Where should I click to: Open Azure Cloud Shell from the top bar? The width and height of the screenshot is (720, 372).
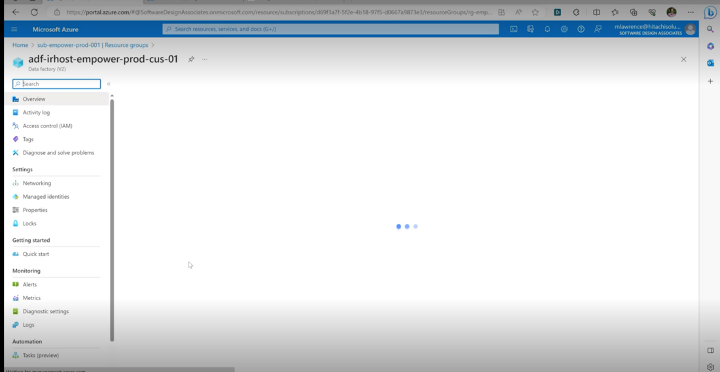coord(513,29)
